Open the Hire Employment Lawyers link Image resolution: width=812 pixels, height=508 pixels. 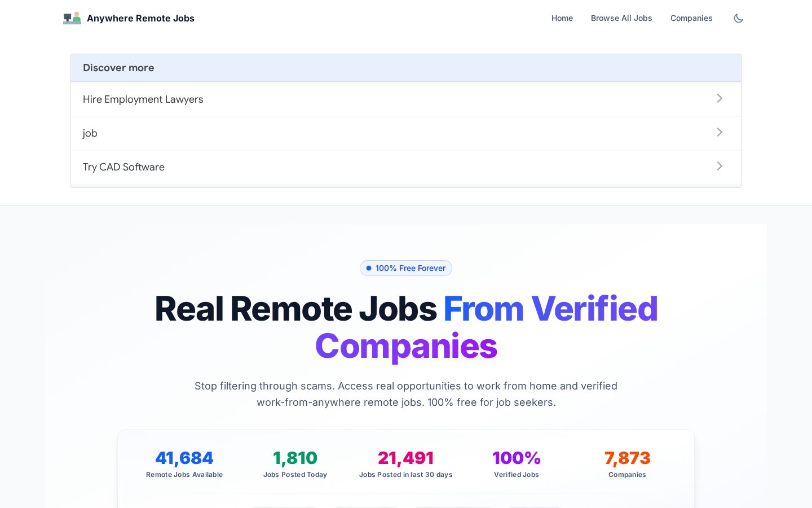coord(406,99)
